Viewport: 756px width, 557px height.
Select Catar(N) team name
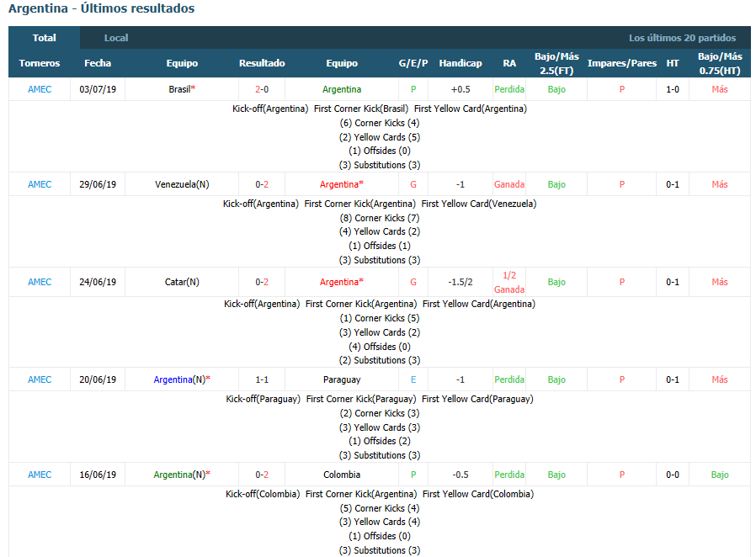point(182,282)
